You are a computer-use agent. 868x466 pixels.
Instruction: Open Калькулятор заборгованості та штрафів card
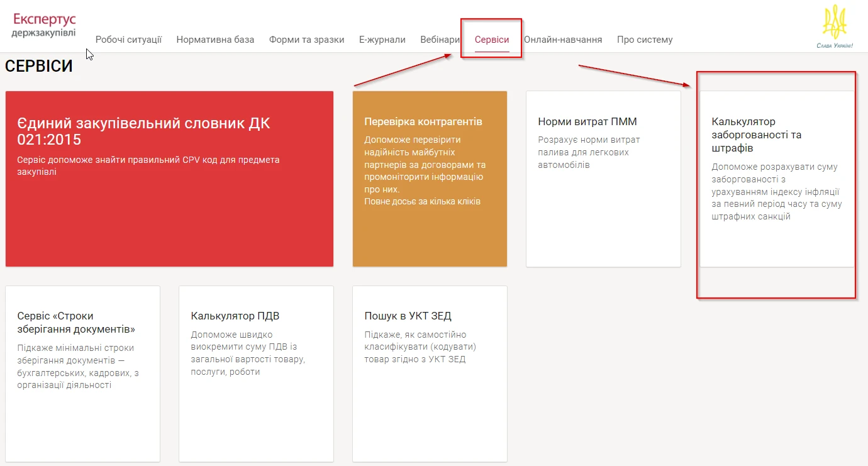pyautogui.click(x=777, y=179)
